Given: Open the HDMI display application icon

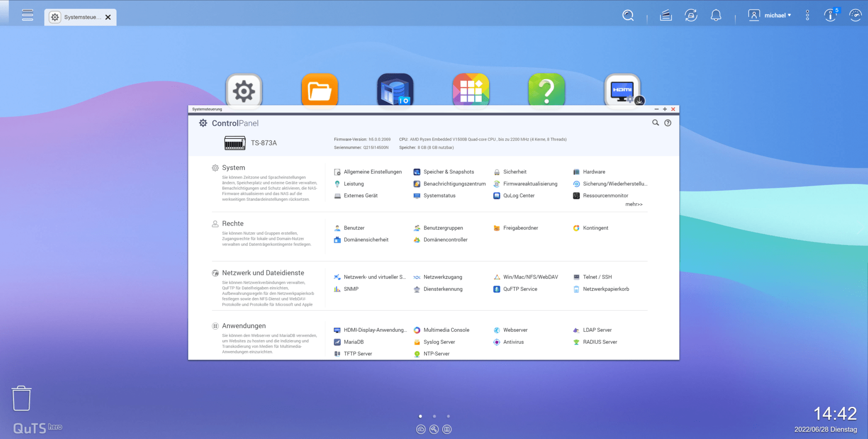Looking at the screenshot, I should pyautogui.click(x=623, y=90).
